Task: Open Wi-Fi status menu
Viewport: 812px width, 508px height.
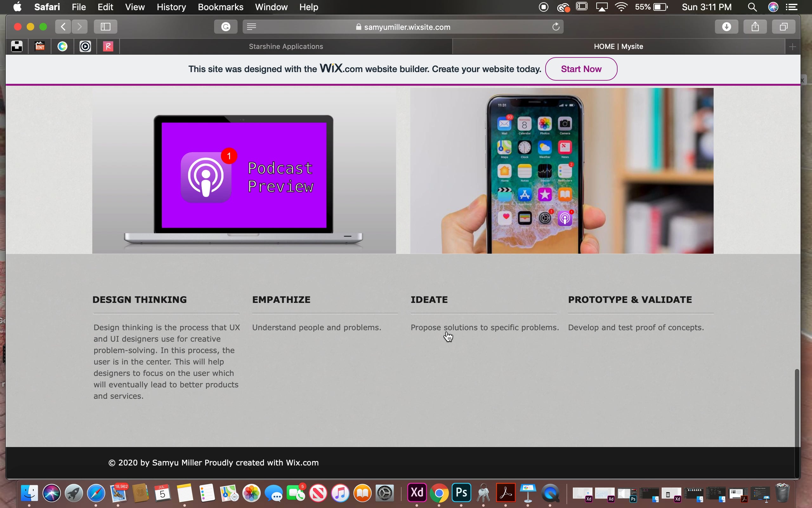Action: pos(621,7)
